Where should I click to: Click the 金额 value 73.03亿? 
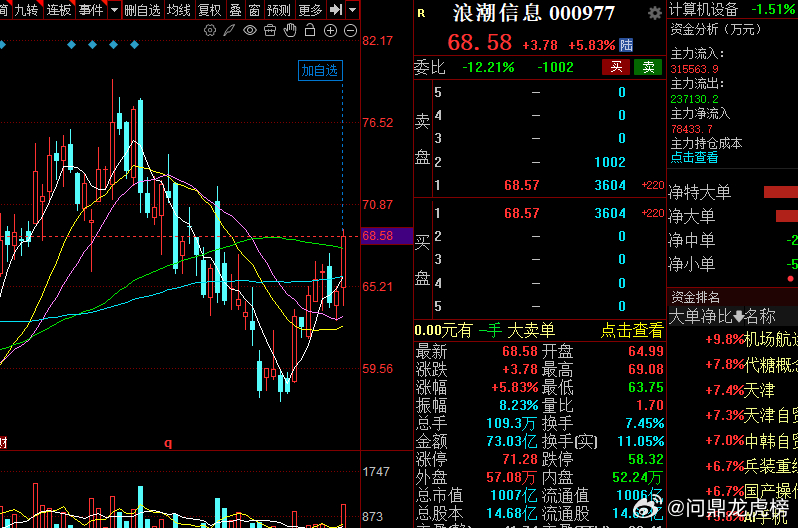point(511,441)
